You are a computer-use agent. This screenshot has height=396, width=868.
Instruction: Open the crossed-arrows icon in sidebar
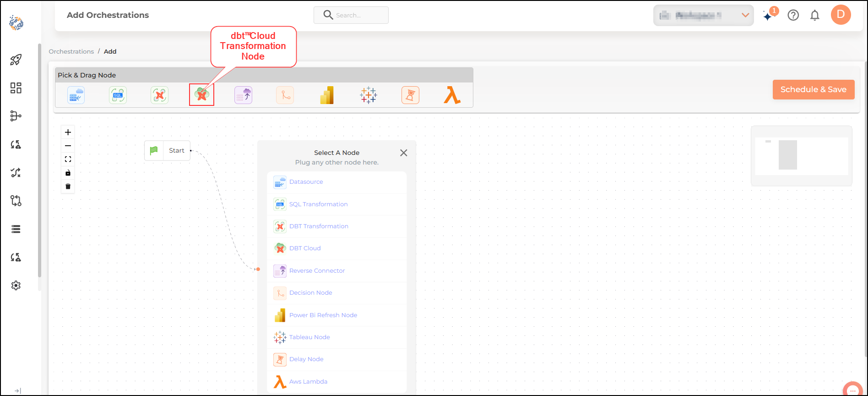pyautogui.click(x=16, y=173)
